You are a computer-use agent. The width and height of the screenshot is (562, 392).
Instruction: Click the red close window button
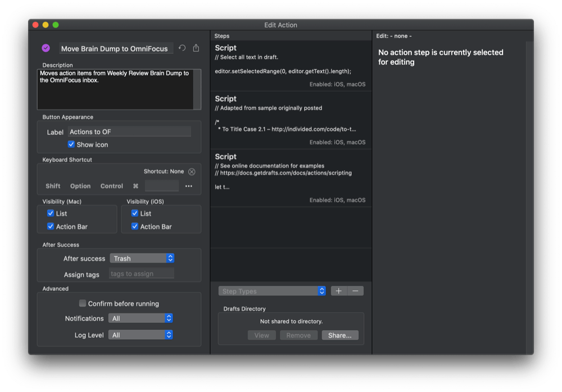[35, 25]
